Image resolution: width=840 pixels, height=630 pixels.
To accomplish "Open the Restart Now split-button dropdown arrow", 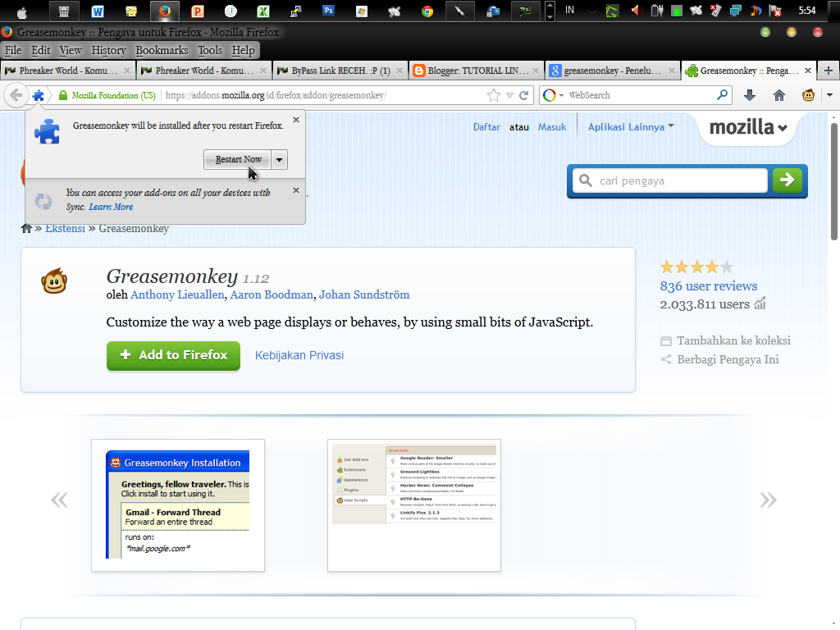I will (280, 159).
